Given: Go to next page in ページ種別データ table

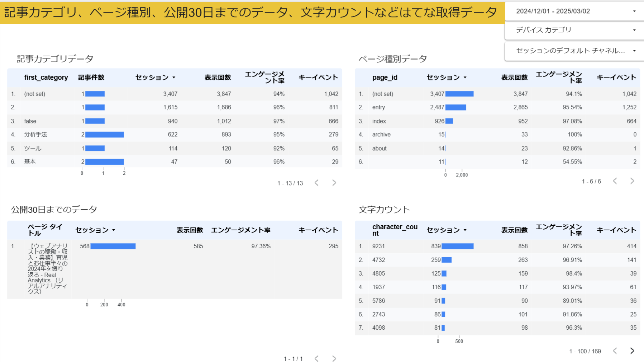Looking at the screenshot, I should [632, 181].
